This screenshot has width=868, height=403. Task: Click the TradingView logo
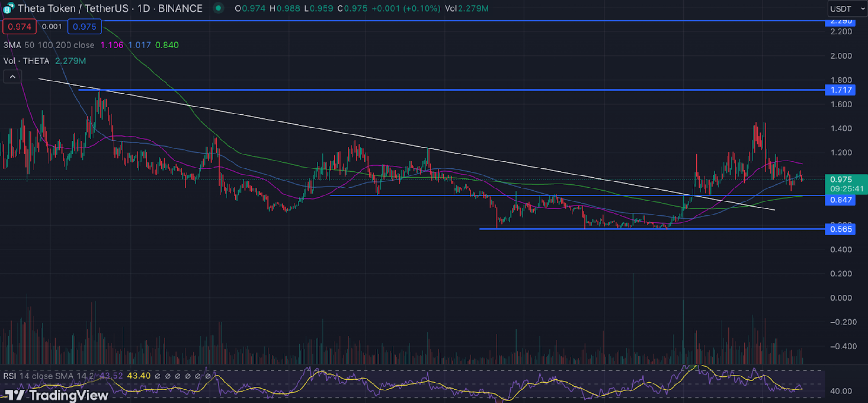56,395
